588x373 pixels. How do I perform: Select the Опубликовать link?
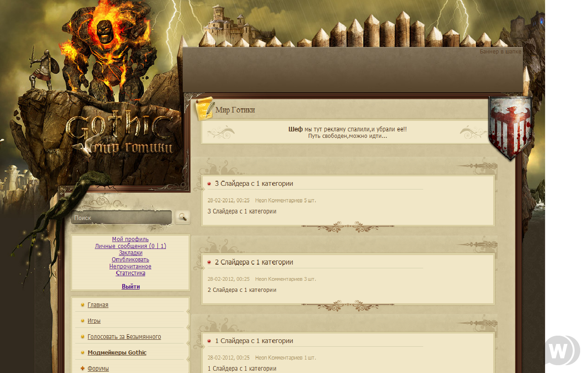(x=131, y=260)
